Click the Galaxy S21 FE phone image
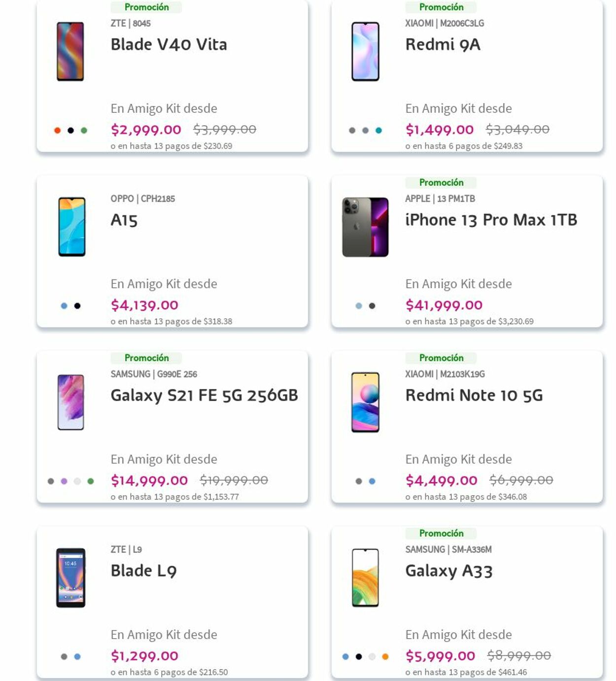The width and height of the screenshot is (616, 681). coord(71,402)
